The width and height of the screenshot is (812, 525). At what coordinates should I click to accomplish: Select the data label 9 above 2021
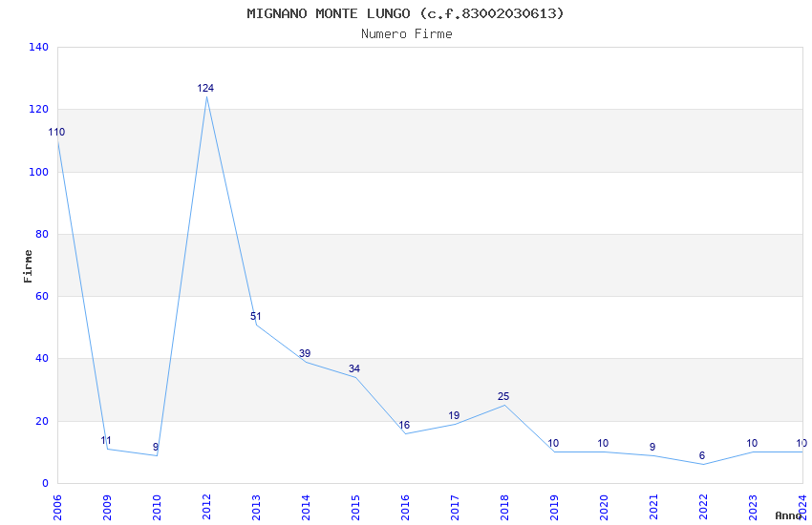652,447
